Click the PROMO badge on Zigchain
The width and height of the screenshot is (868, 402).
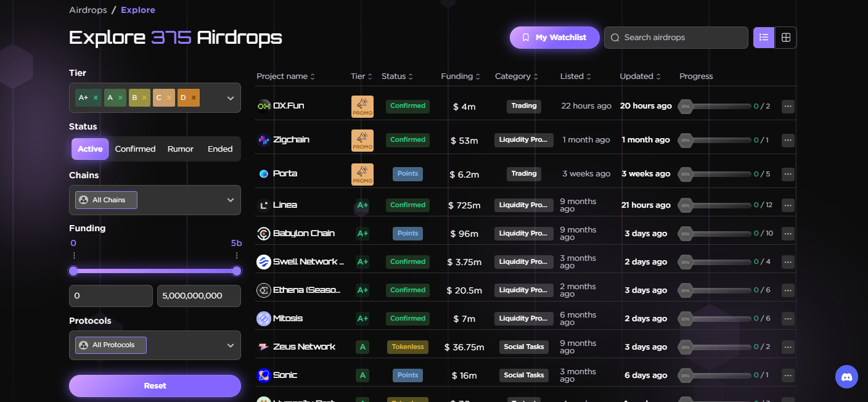pyautogui.click(x=362, y=140)
